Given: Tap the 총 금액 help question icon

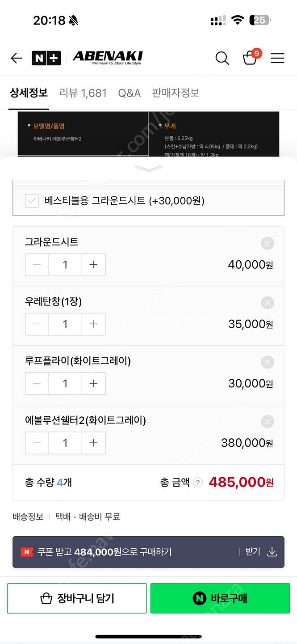Looking at the screenshot, I should tap(198, 483).
